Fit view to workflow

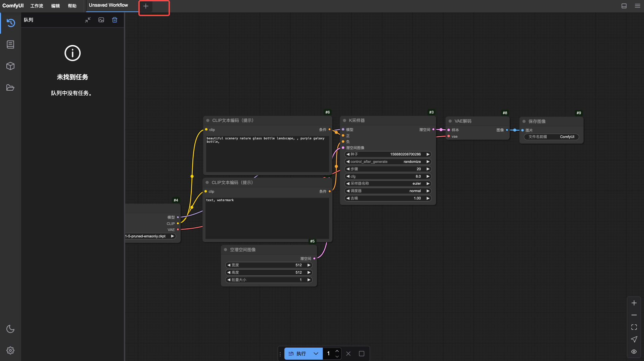(x=634, y=327)
